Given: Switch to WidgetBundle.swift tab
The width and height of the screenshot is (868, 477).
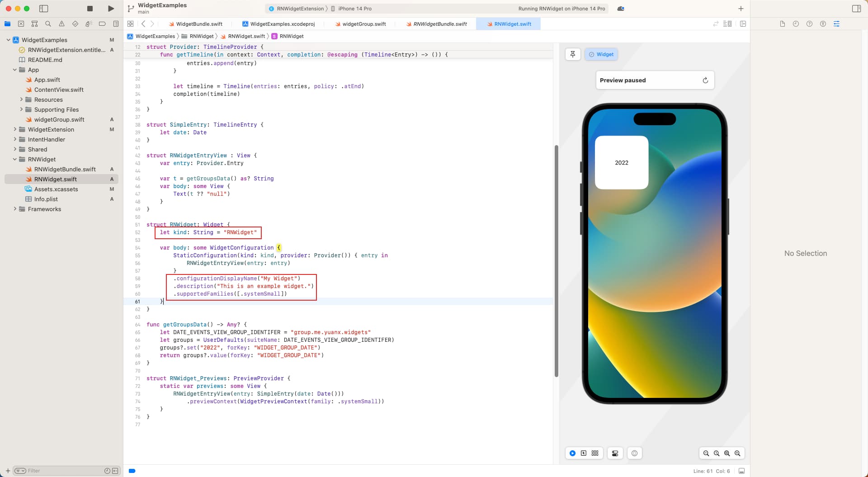Looking at the screenshot, I should (195, 24).
